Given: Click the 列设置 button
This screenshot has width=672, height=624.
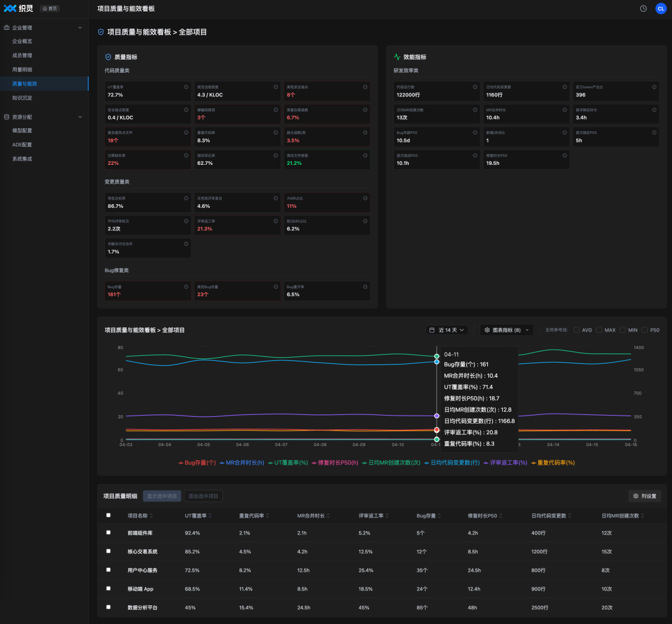Looking at the screenshot, I should click(x=645, y=496).
